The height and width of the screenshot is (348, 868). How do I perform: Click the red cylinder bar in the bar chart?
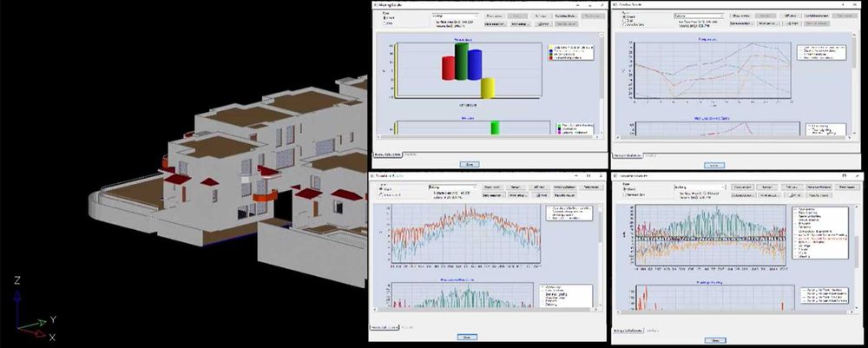pyautogui.click(x=449, y=68)
